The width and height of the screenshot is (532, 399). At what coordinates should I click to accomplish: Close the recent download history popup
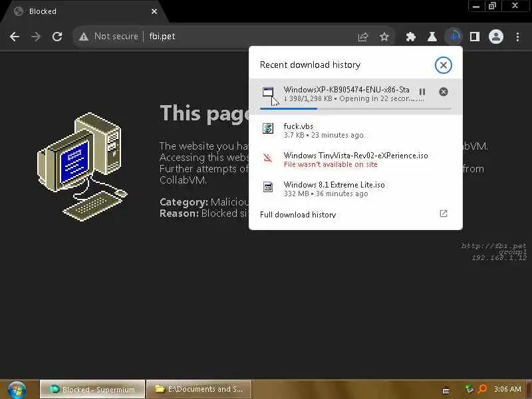tap(443, 65)
